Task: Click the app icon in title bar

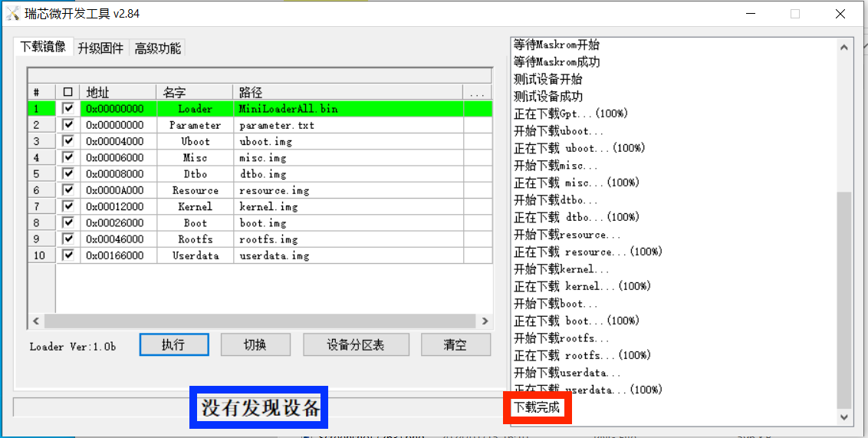Action: click(x=13, y=13)
